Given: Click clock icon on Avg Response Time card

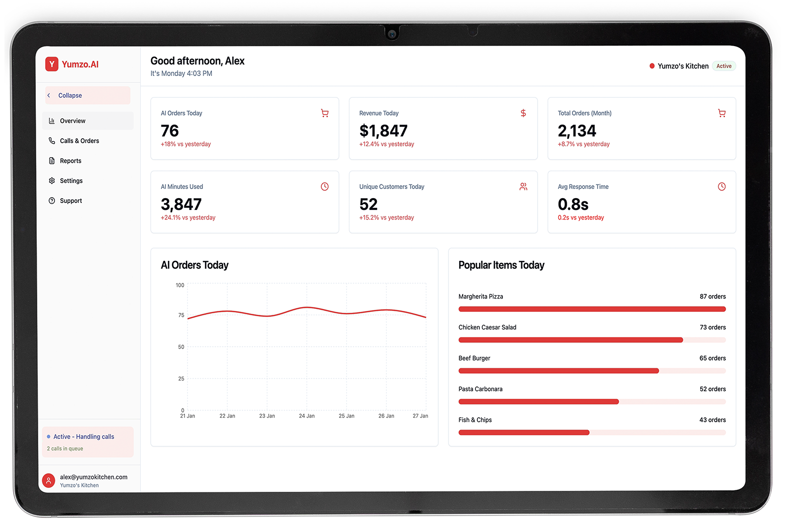Looking at the screenshot, I should tap(721, 187).
